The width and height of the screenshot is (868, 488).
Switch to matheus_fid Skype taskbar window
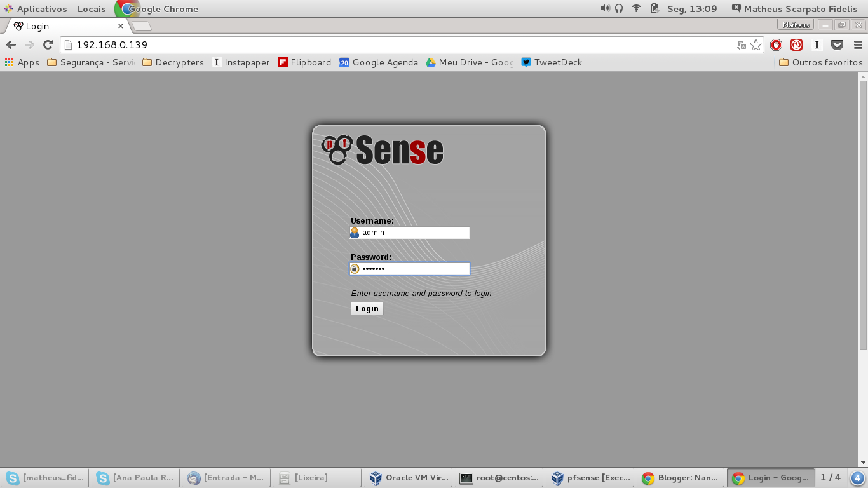[45, 478]
